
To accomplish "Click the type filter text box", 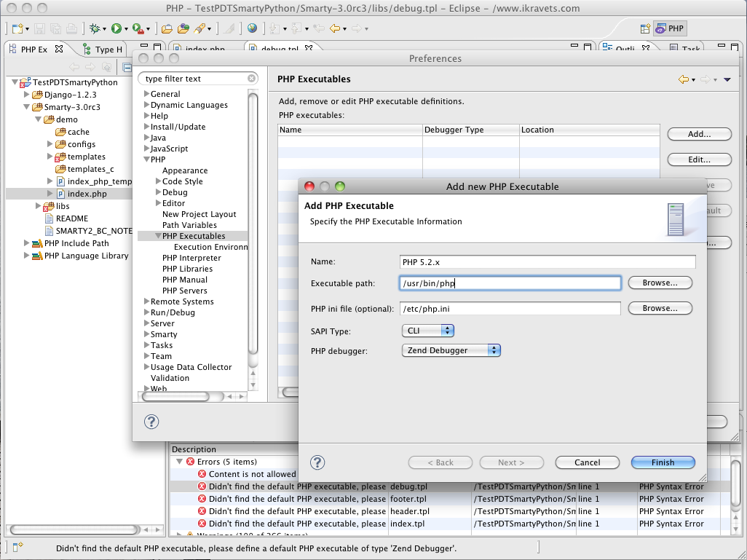I will 197,79.
